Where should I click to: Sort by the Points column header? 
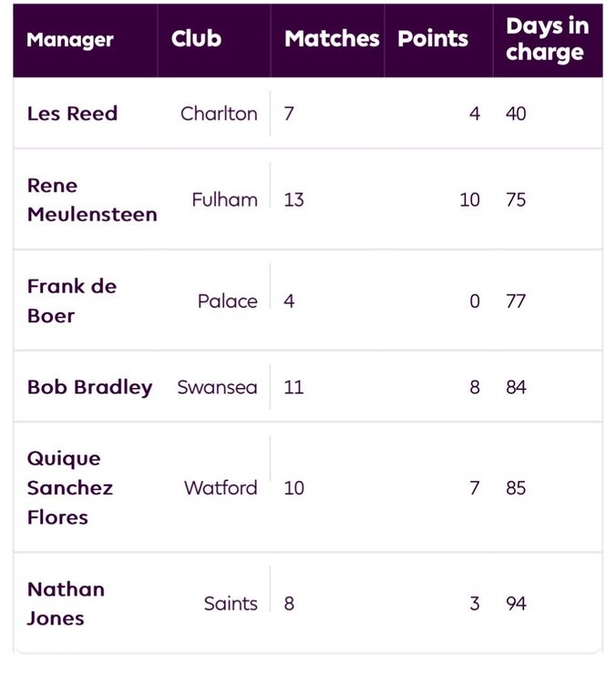[x=433, y=39]
